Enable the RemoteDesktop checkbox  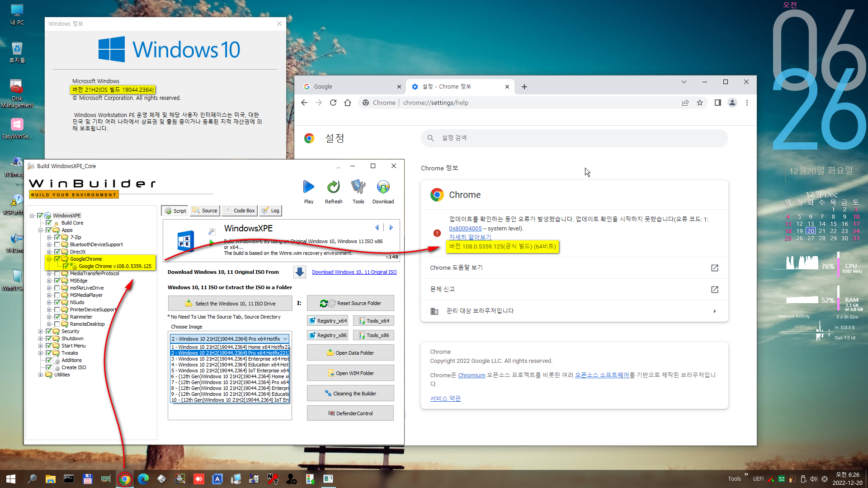point(57,324)
